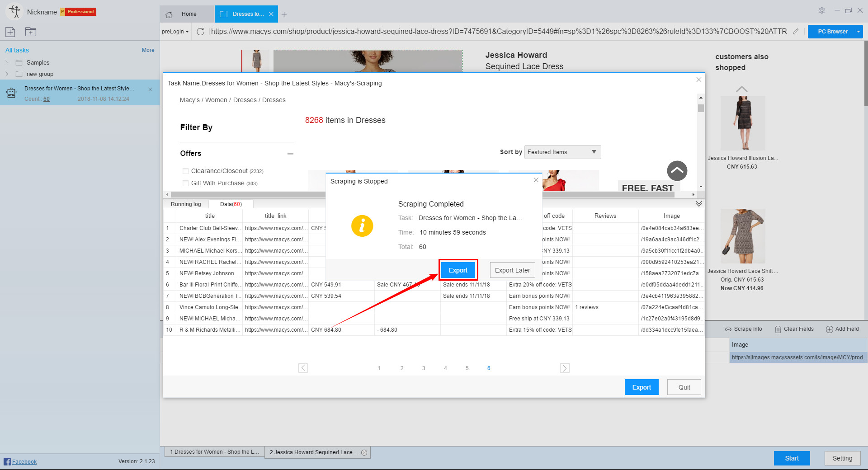Click the round scroll-to-top arrow button
Screen dimensions: 868x470
tap(677, 171)
